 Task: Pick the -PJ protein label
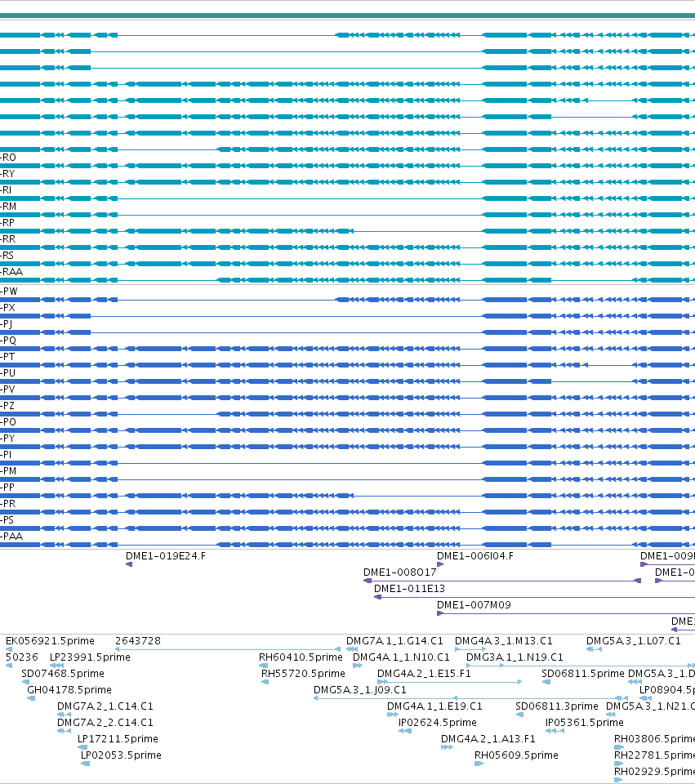click(7, 324)
